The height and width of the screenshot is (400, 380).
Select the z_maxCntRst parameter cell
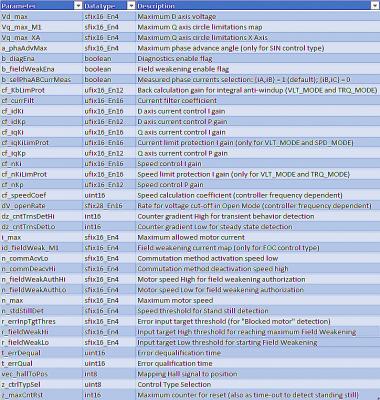tap(41, 395)
